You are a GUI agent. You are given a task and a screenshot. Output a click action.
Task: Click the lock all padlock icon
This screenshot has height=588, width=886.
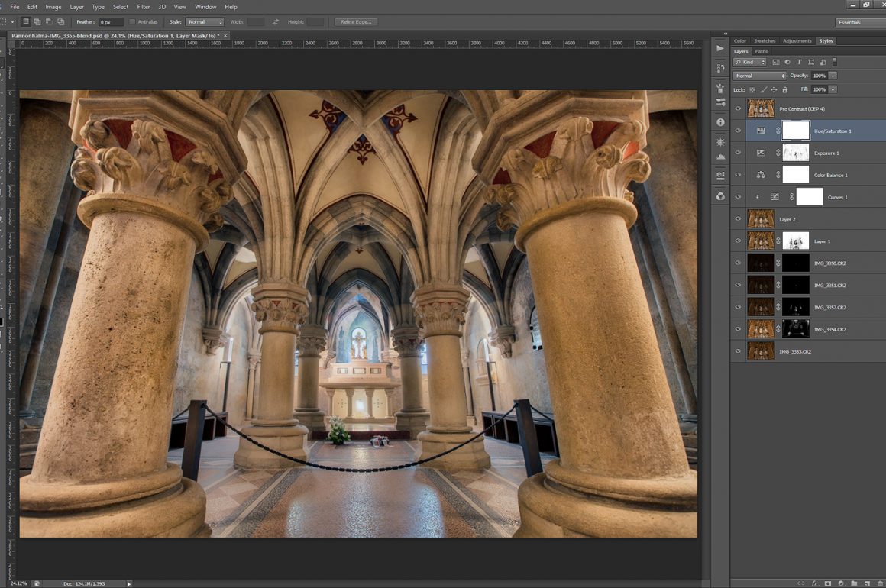coord(784,89)
